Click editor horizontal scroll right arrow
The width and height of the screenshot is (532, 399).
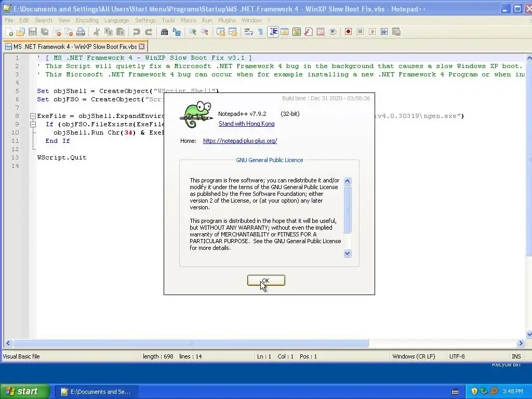click(521, 343)
